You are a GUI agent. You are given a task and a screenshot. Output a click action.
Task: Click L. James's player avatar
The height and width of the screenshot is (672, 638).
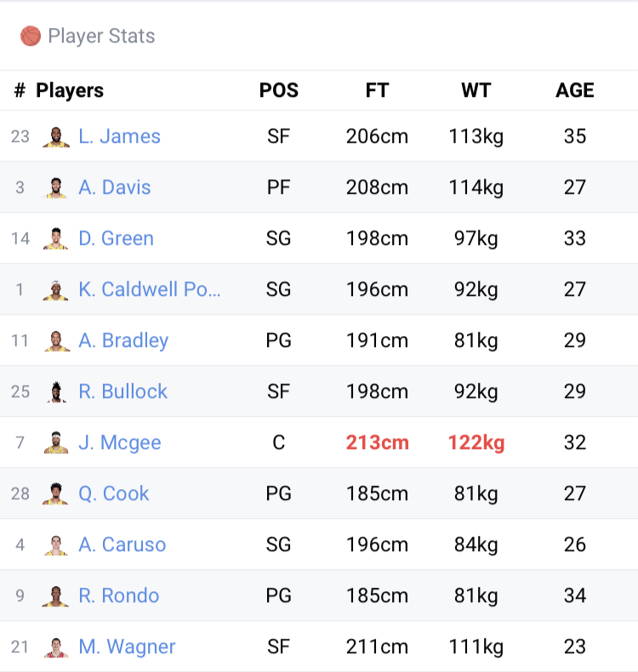(x=56, y=136)
